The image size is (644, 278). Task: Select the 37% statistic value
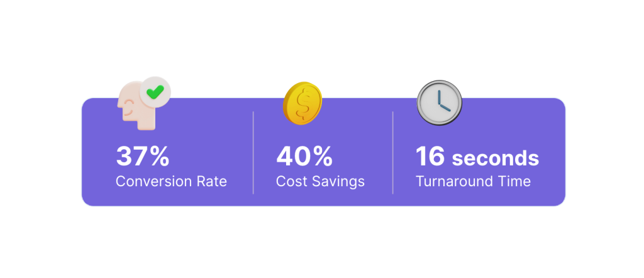[x=143, y=157]
